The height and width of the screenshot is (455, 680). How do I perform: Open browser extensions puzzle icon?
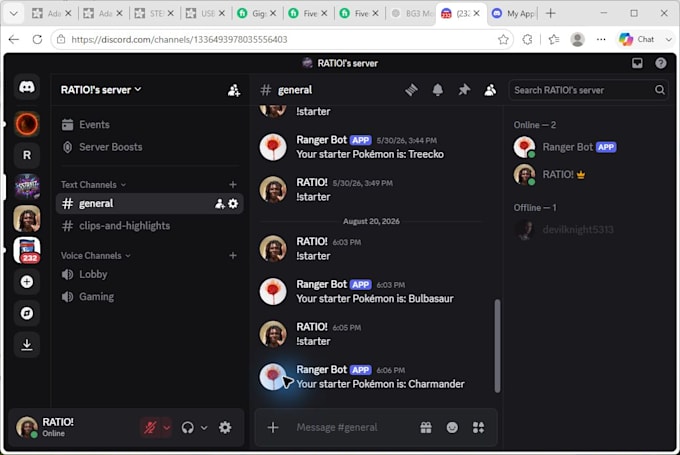click(527, 39)
